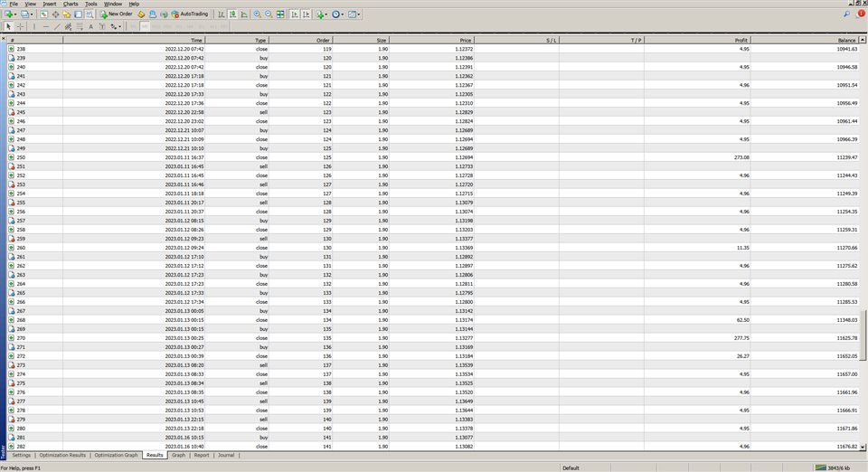
Task: Select the balance value 11348.03
Action: coord(847,320)
